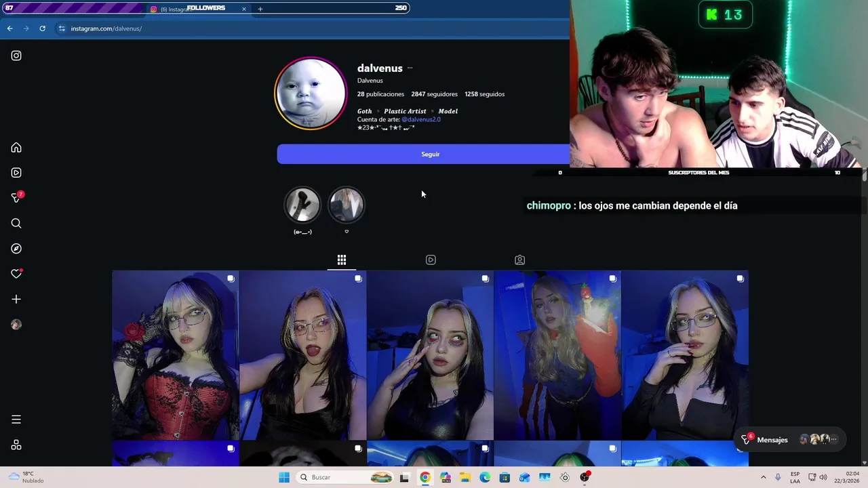Click the Create plus icon in sidebar
This screenshot has width=868, height=488.
coord(16,299)
